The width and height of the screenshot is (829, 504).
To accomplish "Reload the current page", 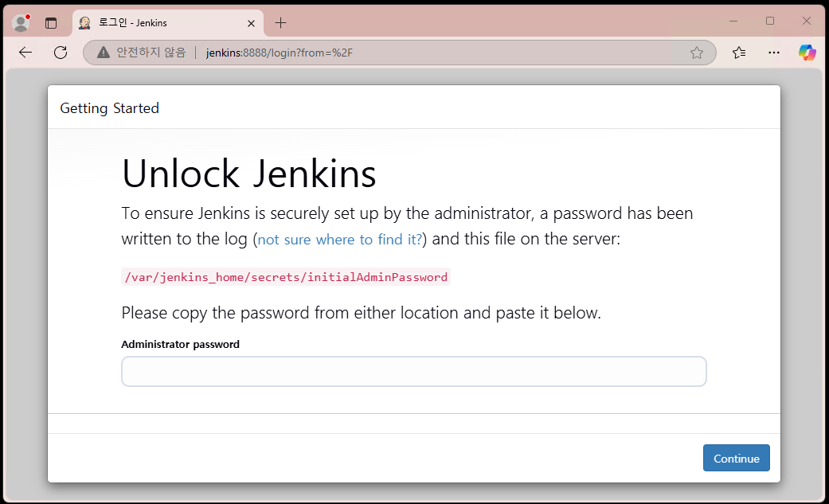I will point(61,53).
